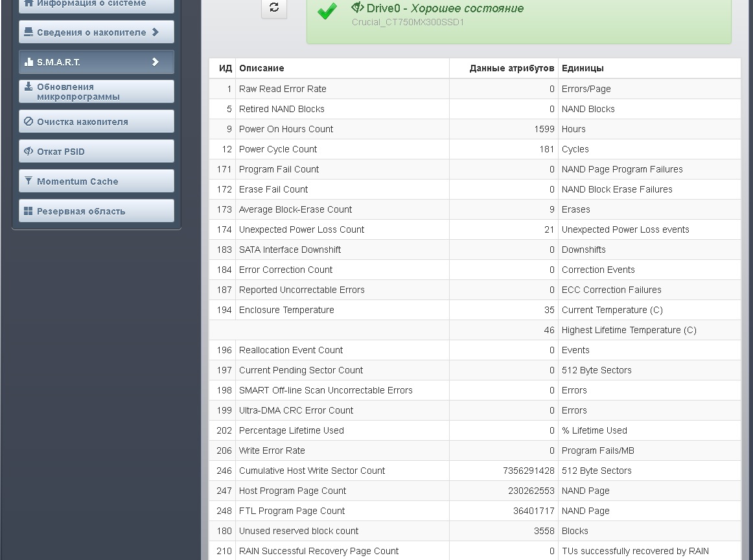Click the icon beside Откат PSID

29,152
